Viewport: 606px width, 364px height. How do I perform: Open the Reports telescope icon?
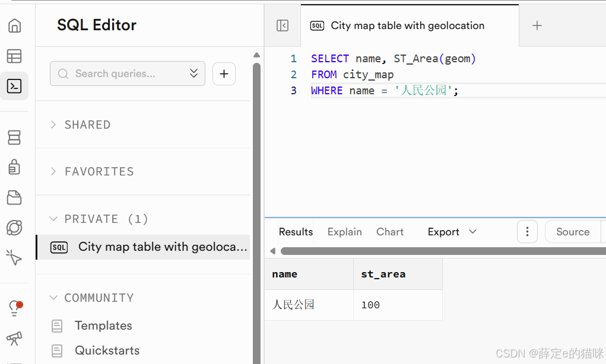[14, 339]
